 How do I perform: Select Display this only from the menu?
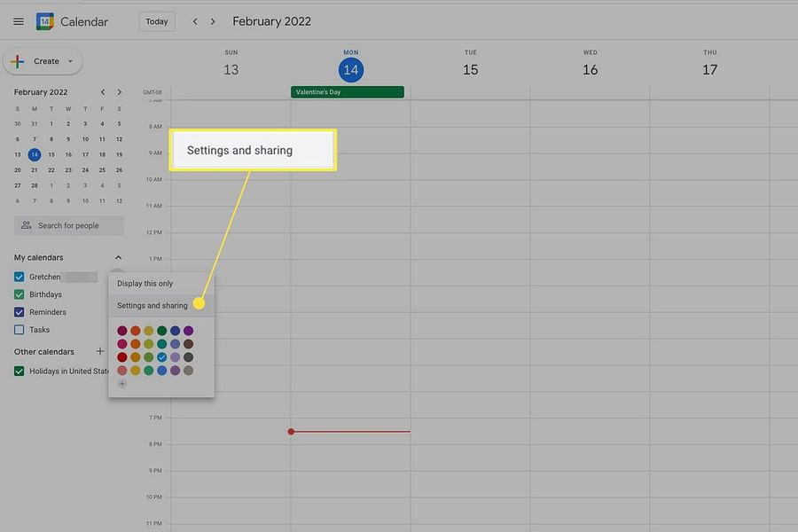point(145,283)
